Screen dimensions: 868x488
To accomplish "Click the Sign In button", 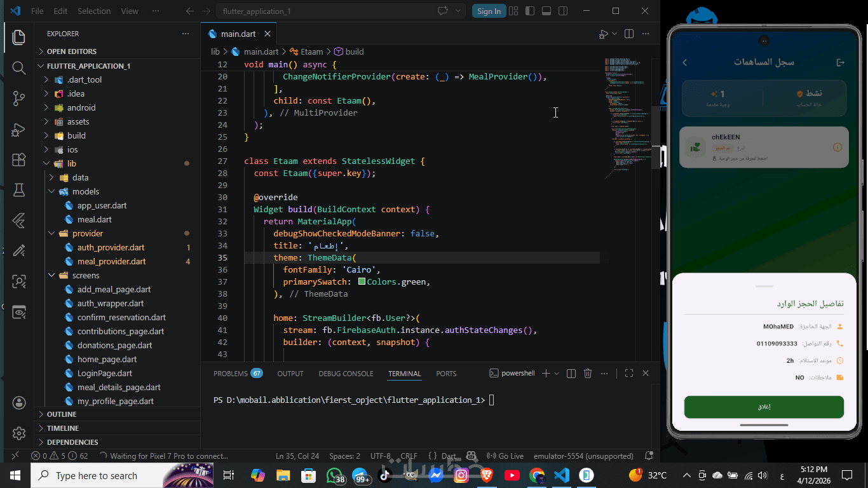I will tap(489, 11).
